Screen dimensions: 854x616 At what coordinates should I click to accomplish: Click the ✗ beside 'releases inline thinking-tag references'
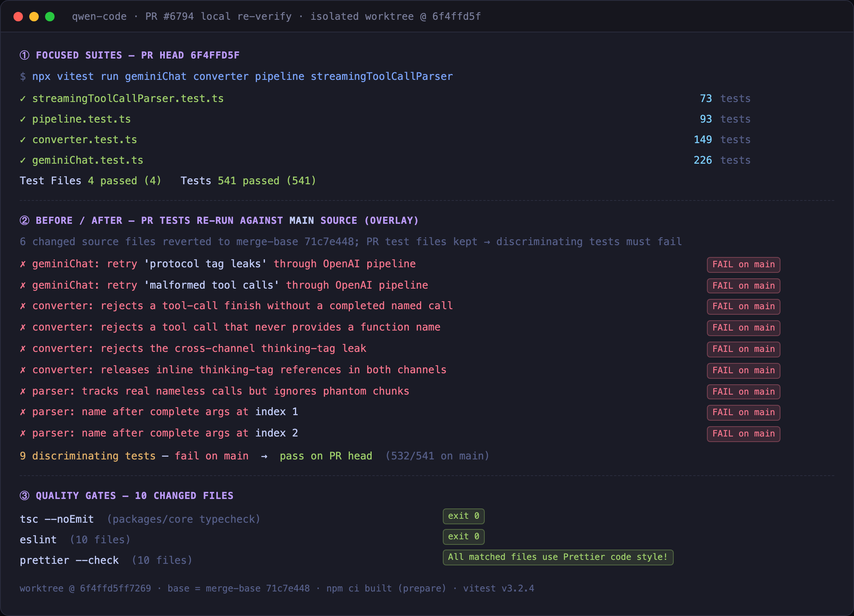pos(23,370)
